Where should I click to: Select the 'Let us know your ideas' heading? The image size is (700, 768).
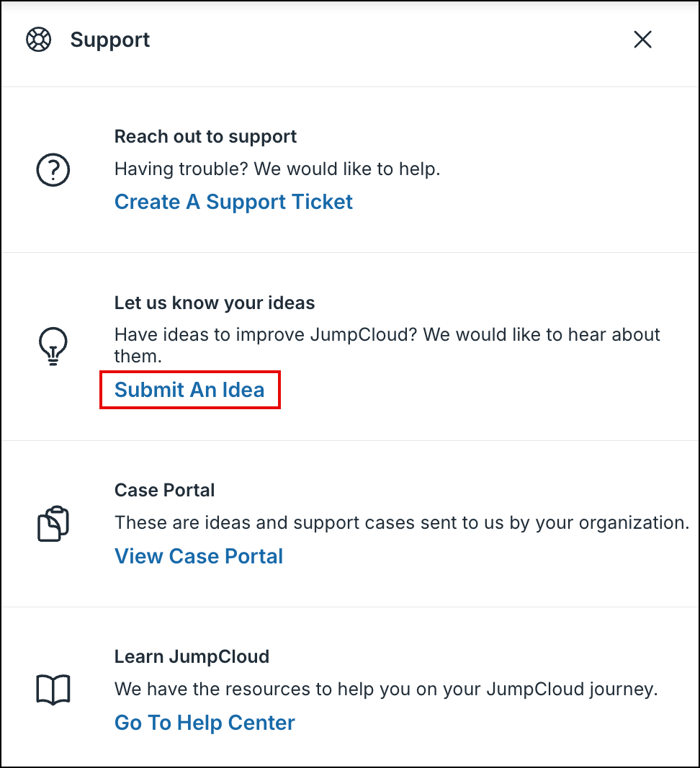pos(214,303)
